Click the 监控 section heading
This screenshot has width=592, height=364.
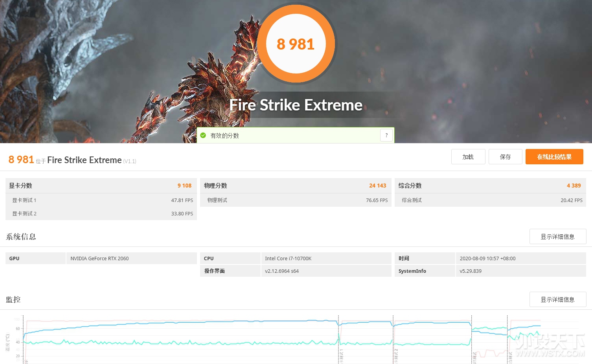click(13, 300)
